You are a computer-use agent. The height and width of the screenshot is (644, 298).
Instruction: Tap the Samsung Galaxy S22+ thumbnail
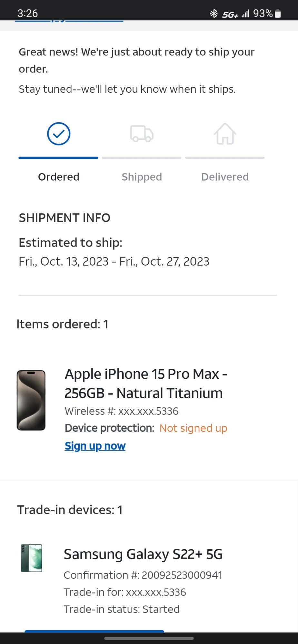tap(31, 558)
